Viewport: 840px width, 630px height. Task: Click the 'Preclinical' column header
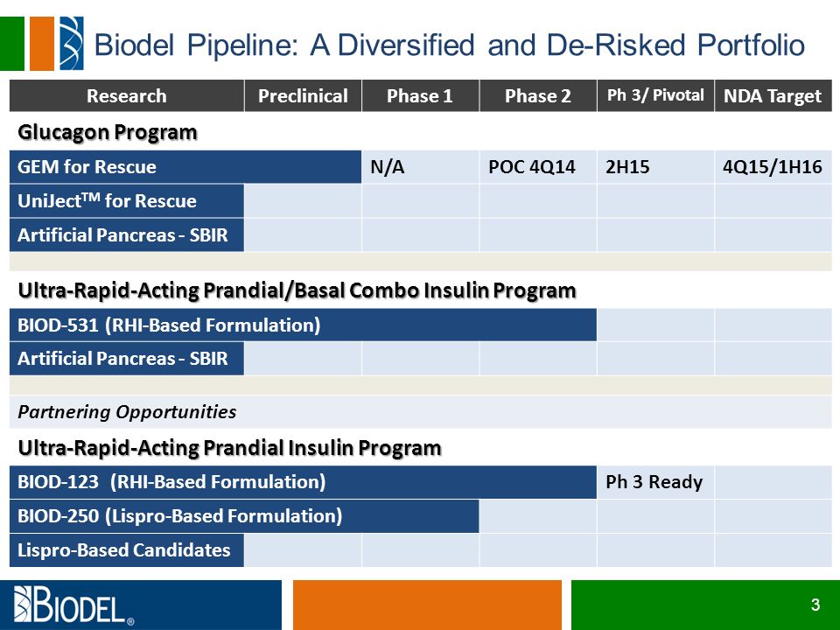coord(304,96)
